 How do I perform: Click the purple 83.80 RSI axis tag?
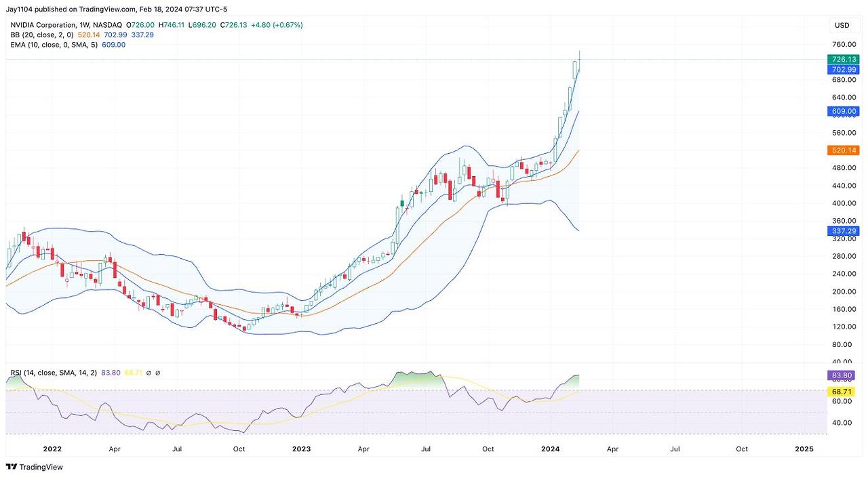coord(841,375)
